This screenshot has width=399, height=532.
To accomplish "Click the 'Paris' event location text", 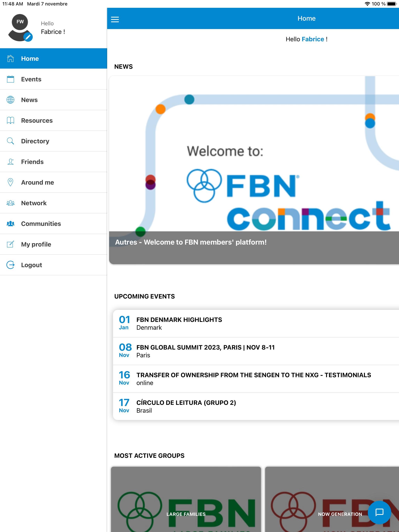I will pos(143,355).
